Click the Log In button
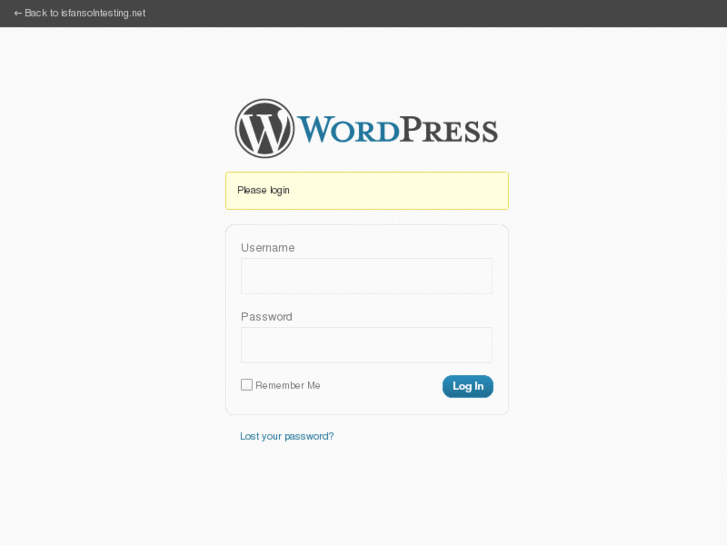727x545 pixels. (468, 386)
